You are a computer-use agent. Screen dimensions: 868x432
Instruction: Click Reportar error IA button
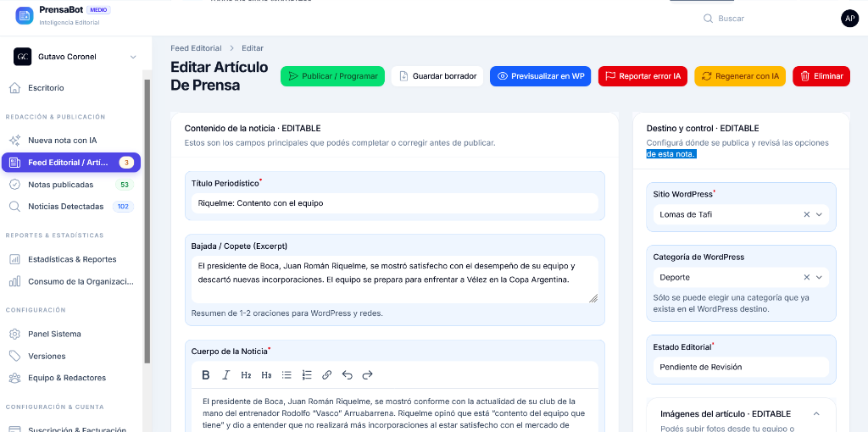pos(643,76)
